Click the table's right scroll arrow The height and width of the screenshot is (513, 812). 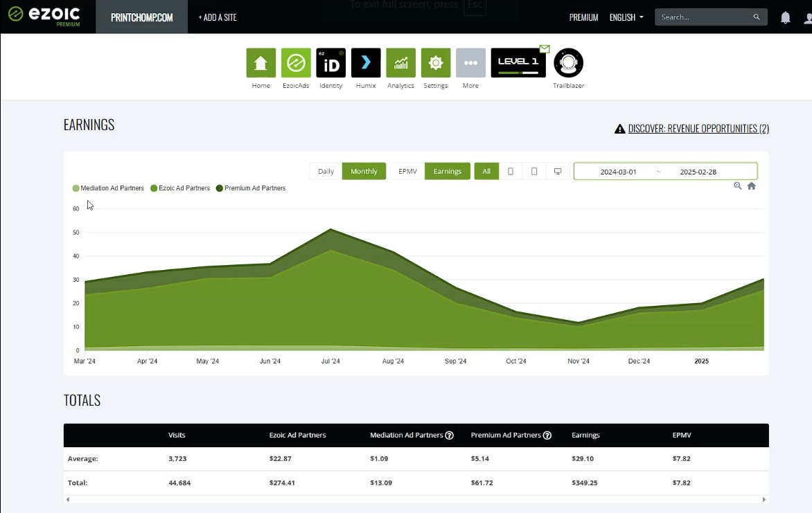764,500
